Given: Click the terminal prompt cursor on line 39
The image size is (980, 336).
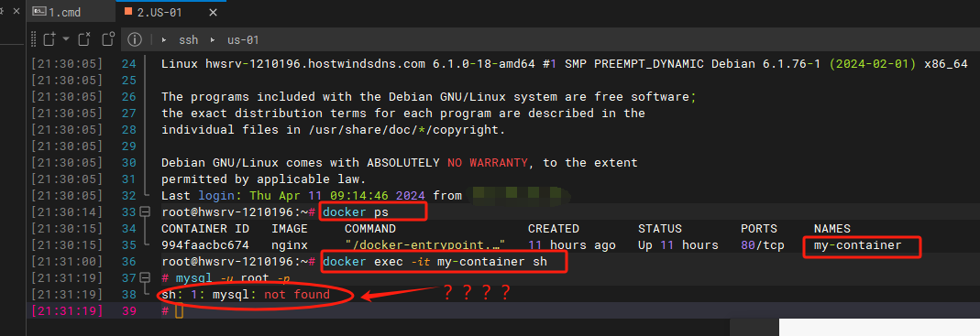Looking at the screenshot, I should pos(179,310).
